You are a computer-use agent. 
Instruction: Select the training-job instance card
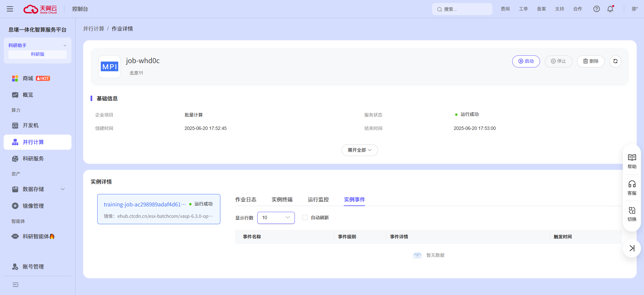coord(159,209)
